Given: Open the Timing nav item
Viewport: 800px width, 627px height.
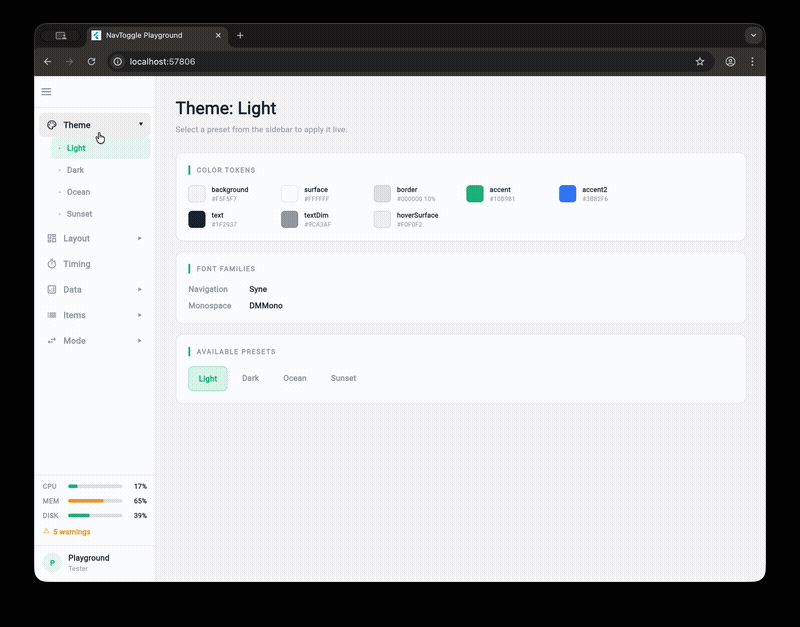Looking at the screenshot, I should point(95,264).
